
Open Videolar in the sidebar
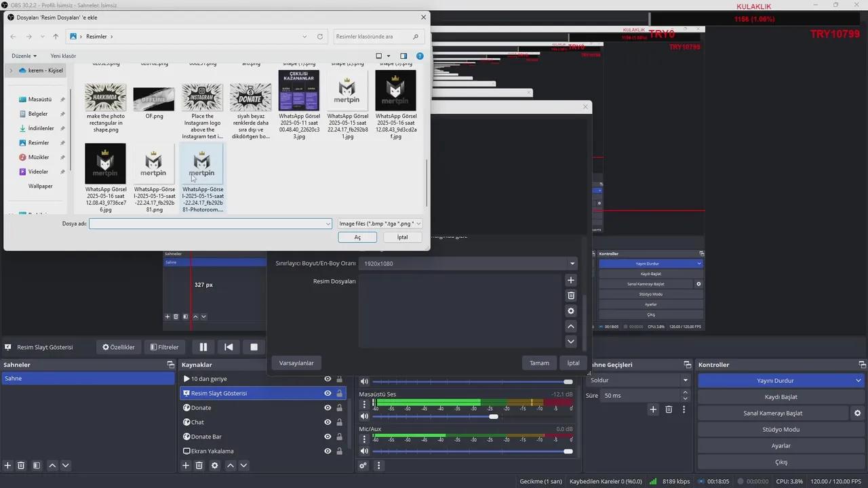tap(38, 171)
